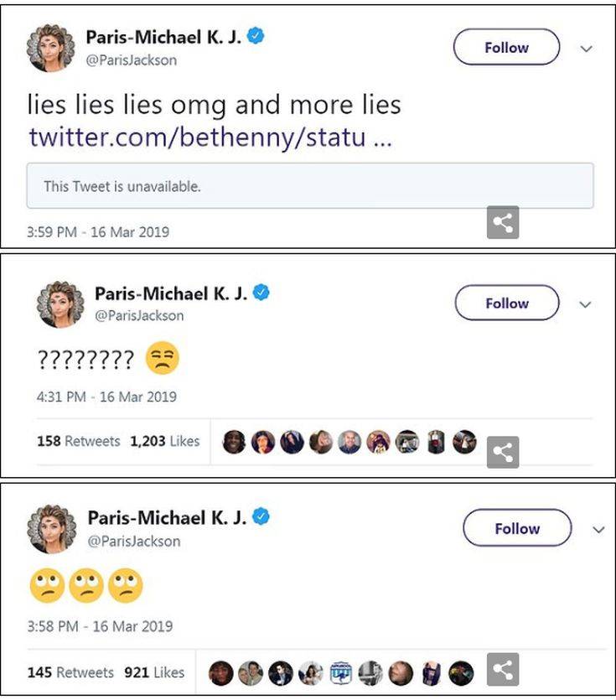Open chevron options on the 3:58 PM tweet

click(x=598, y=530)
